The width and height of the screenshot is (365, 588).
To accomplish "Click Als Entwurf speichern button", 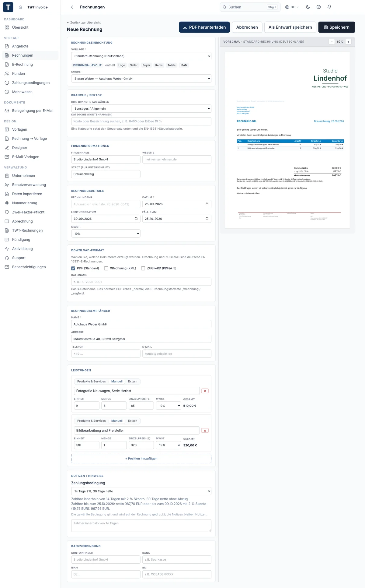I will point(290,27).
